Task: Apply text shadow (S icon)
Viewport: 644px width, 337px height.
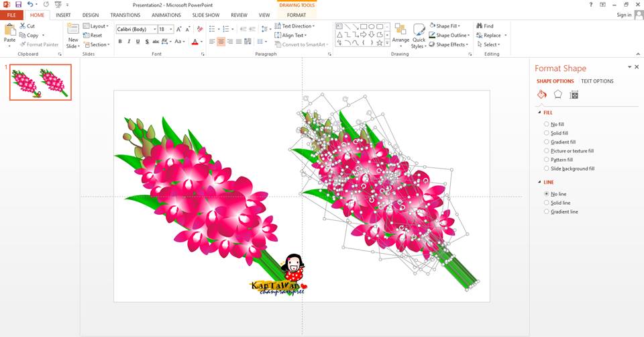Action: pos(147,42)
